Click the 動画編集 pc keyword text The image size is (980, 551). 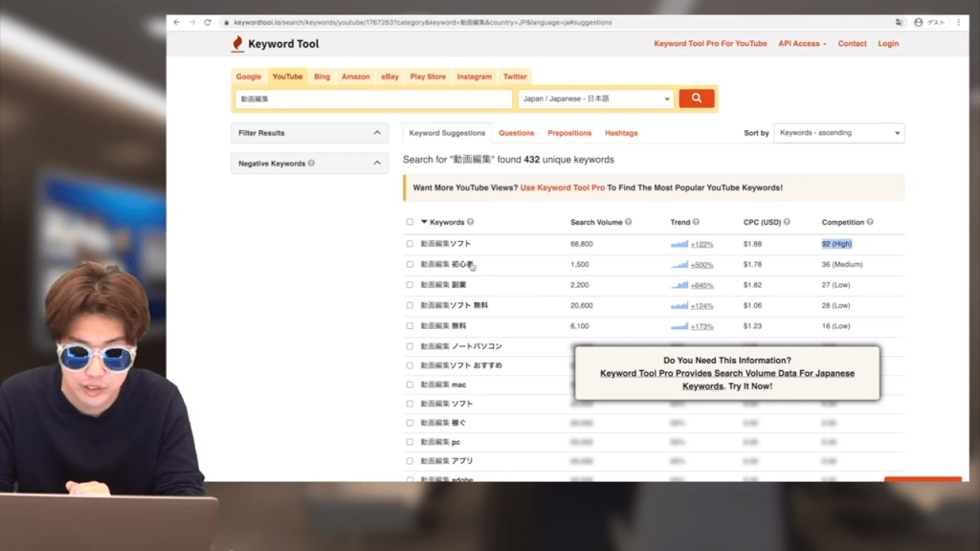440,442
